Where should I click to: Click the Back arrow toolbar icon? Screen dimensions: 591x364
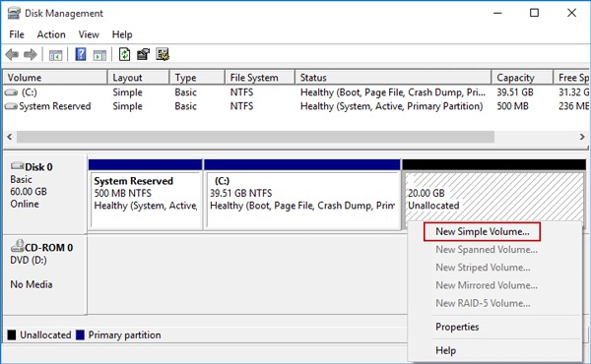[12, 55]
